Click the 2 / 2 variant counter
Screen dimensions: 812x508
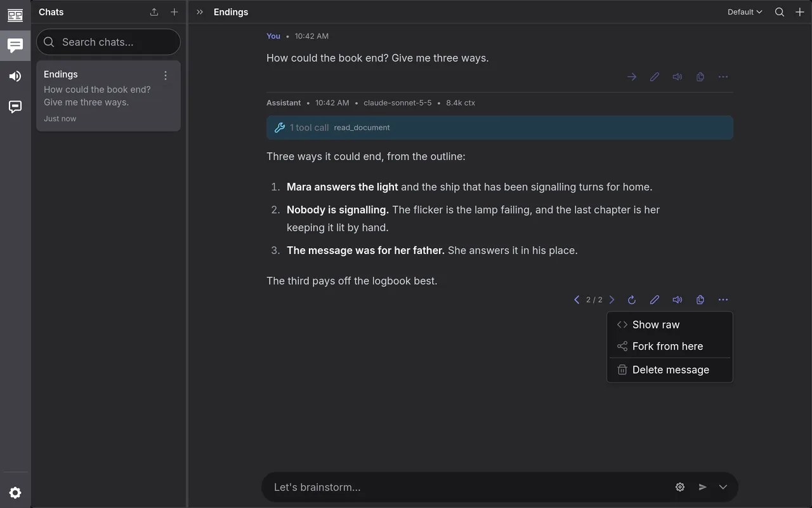pyautogui.click(x=594, y=300)
